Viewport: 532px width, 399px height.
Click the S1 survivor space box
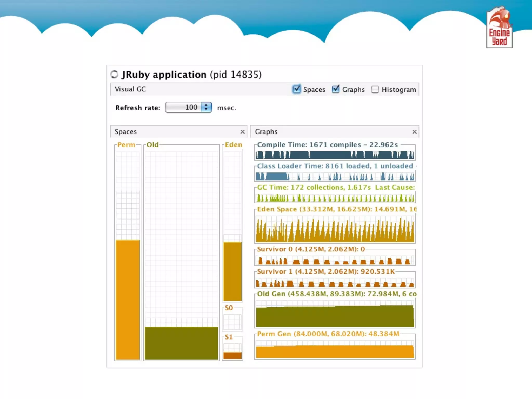pyautogui.click(x=232, y=351)
